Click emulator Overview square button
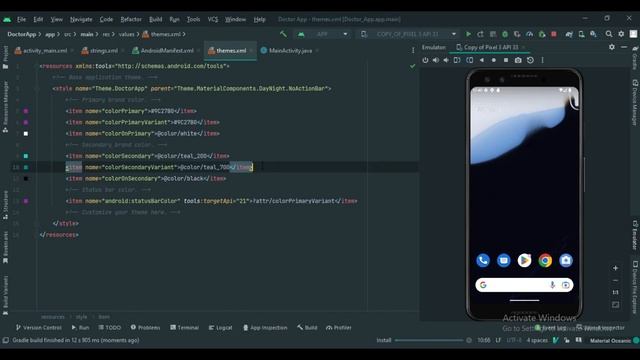Image resolution: width=640 pixels, height=360 pixels. [506, 60]
